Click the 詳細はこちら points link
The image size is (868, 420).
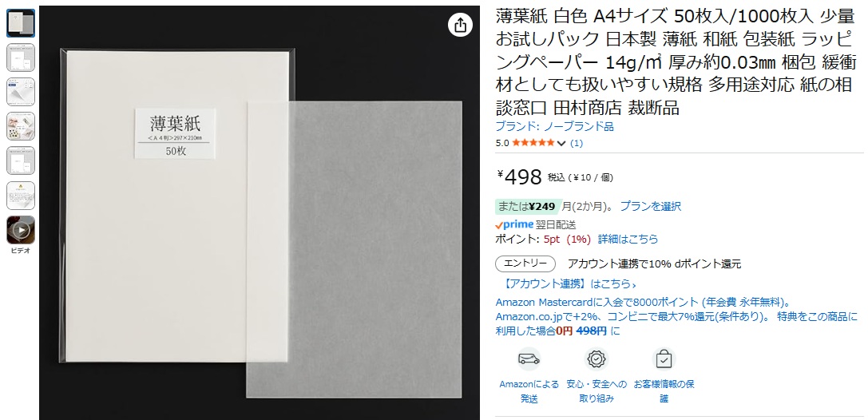(x=628, y=239)
